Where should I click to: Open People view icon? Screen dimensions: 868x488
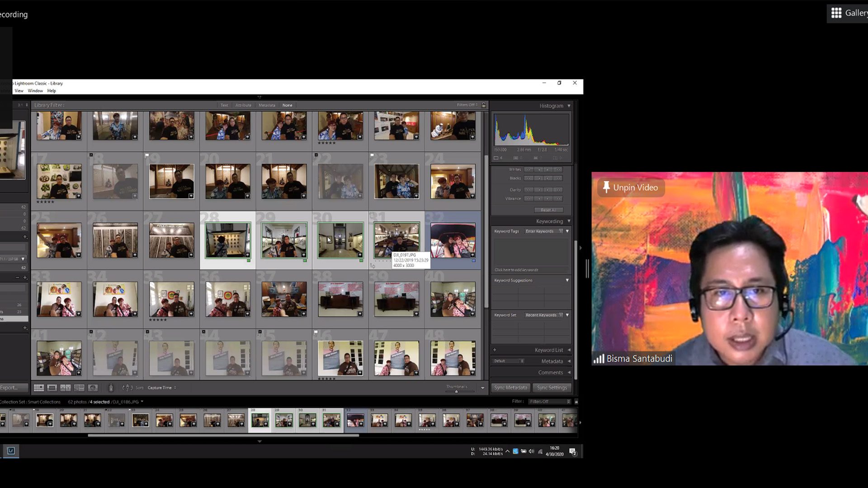click(x=93, y=388)
